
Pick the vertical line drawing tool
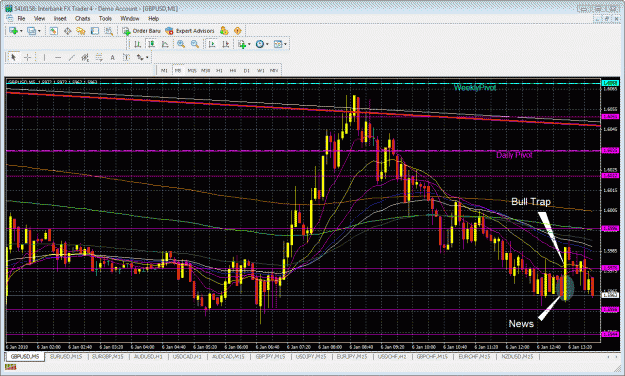44,57
